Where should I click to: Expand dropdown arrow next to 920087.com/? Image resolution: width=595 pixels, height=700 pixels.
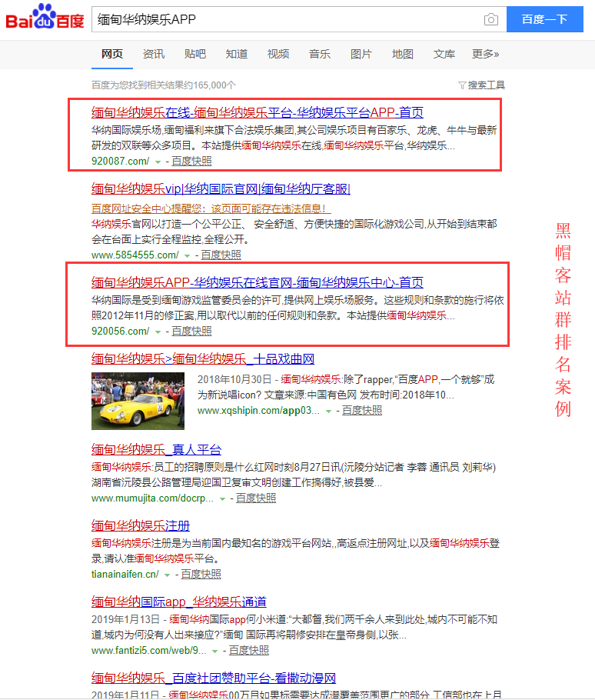[x=158, y=162]
